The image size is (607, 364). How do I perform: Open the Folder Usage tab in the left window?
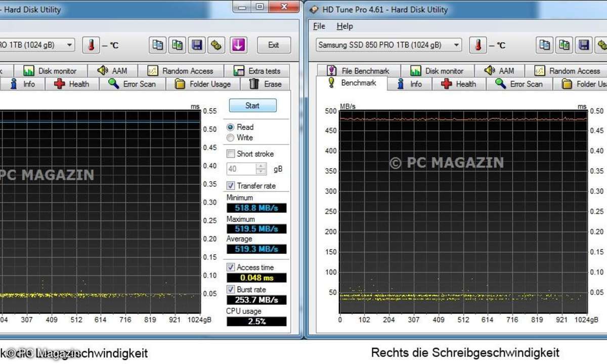tap(203, 84)
